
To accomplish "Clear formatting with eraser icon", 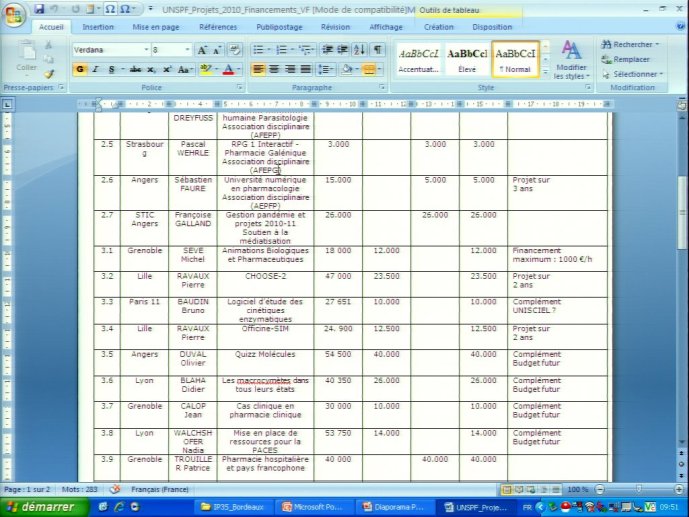I will [x=235, y=50].
